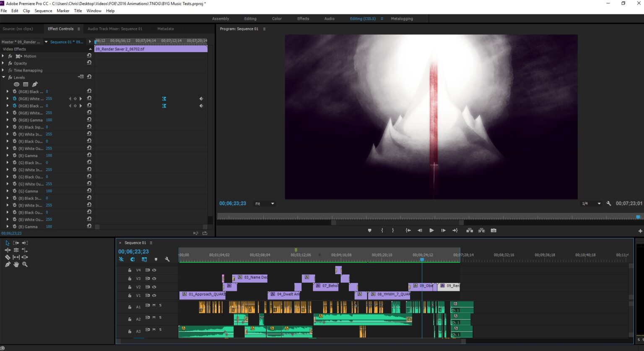This screenshot has width=644, height=351.
Task: Add marker in the timeline panel
Action: (156, 259)
